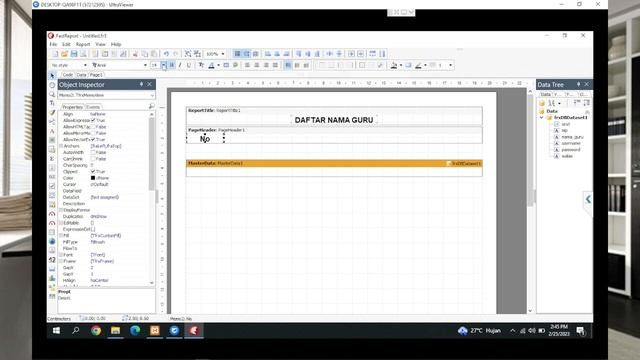Image resolution: width=640 pixels, height=360 pixels.
Task: Toggle AllowVectorExport checkbox in Object Inspector
Action: [x=93, y=140]
